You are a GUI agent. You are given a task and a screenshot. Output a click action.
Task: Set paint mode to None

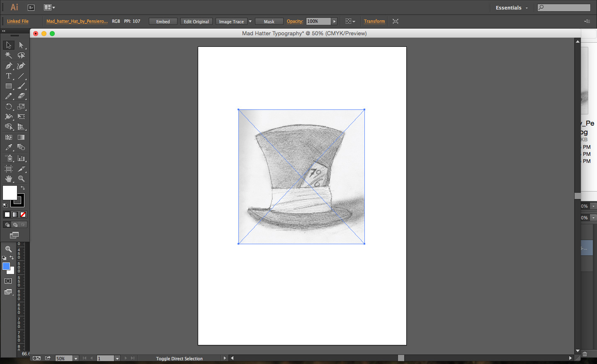tap(23, 214)
